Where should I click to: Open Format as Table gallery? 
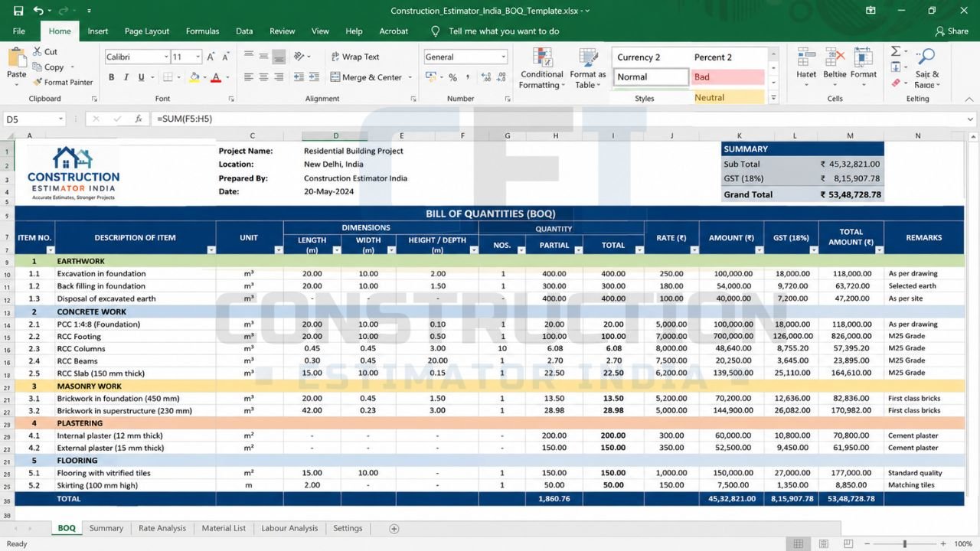[x=588, y=69]
